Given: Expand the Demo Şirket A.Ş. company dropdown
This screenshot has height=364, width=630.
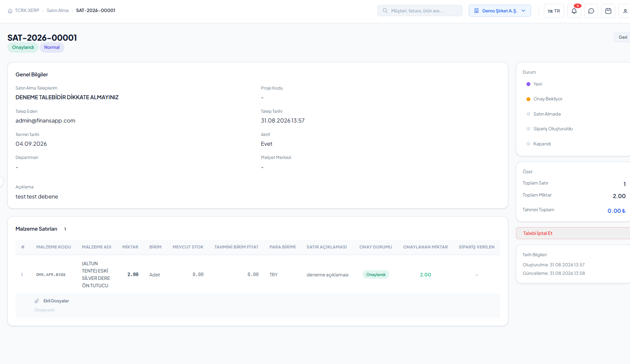Looking at the screenshot, I should 500,11.
